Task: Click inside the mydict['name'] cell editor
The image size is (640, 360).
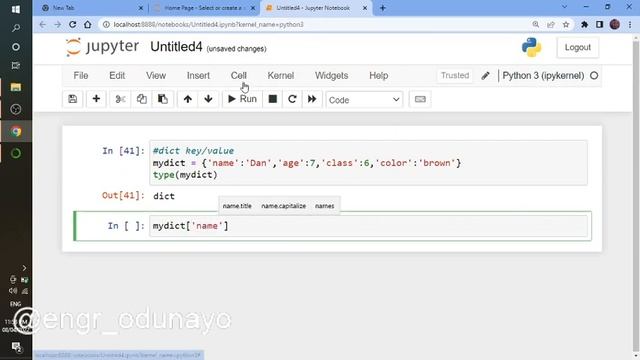Action: coord(368,226)
